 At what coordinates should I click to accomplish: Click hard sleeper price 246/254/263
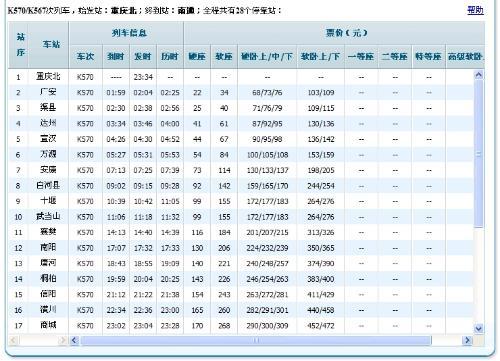pos(267,279)
